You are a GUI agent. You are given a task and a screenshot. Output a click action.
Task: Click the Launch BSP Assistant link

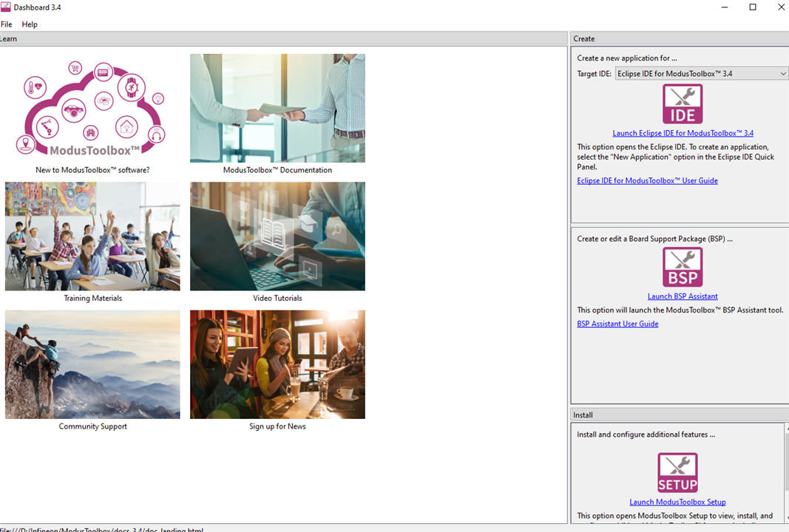coord(683,297)
